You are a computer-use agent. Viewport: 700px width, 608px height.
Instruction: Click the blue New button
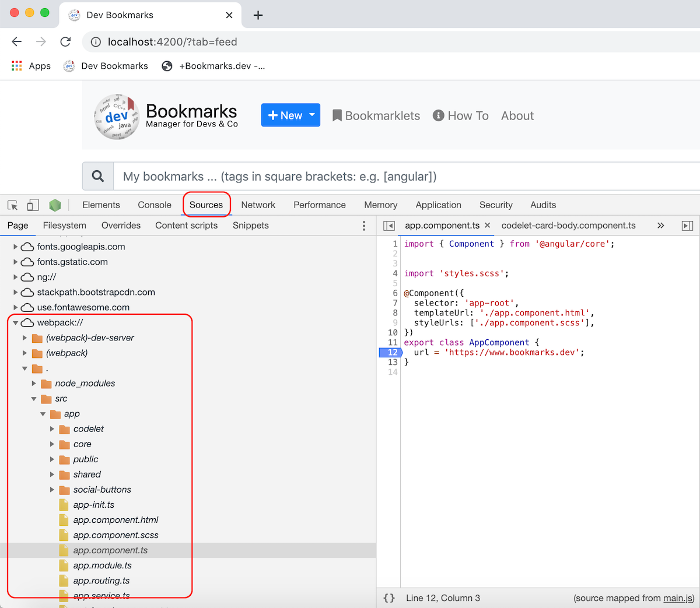(290, 115)
